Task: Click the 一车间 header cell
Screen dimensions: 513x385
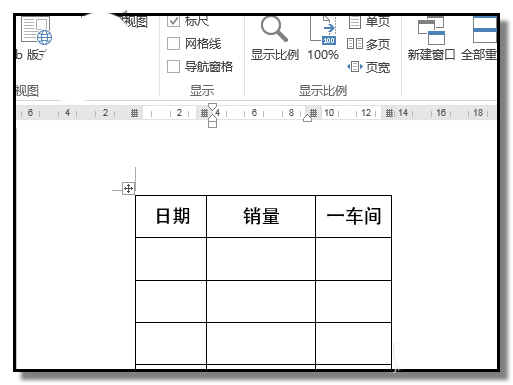Action: (x=354, y=216)
